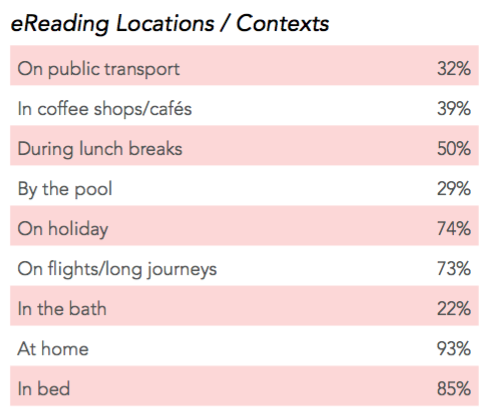Select the 'In coffee shops/cafés' label
This screenshot has width=489, height=417.
point(105,109)
